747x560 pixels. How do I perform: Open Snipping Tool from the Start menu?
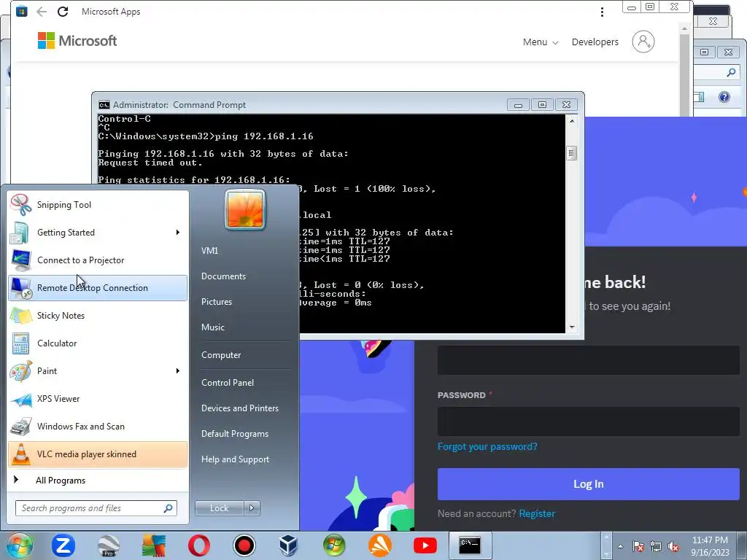[98, 205]
